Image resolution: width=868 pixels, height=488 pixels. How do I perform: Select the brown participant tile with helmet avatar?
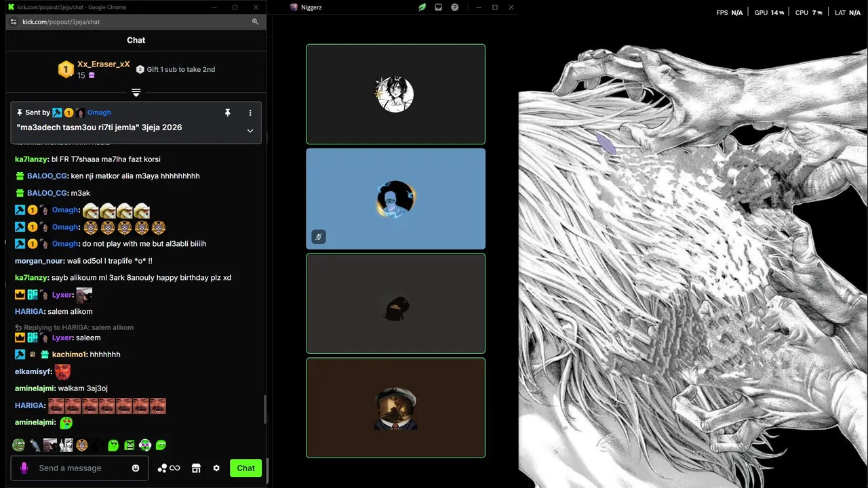396,407
